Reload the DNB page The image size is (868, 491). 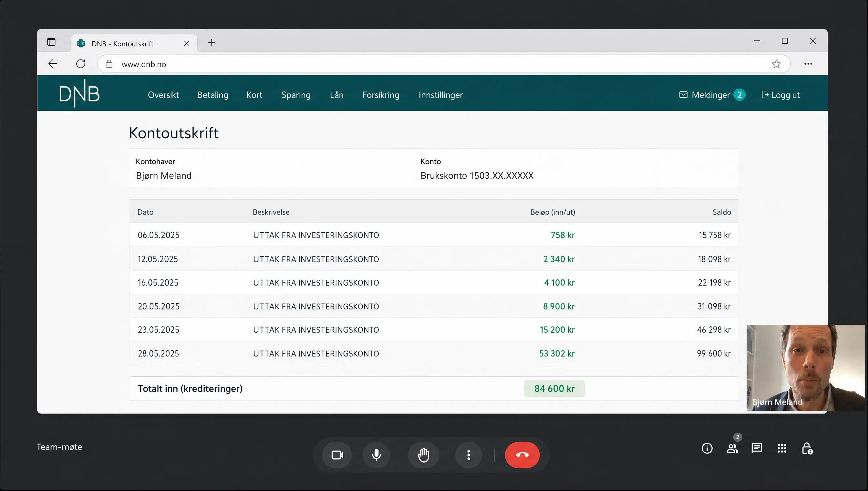pos(80,64)
